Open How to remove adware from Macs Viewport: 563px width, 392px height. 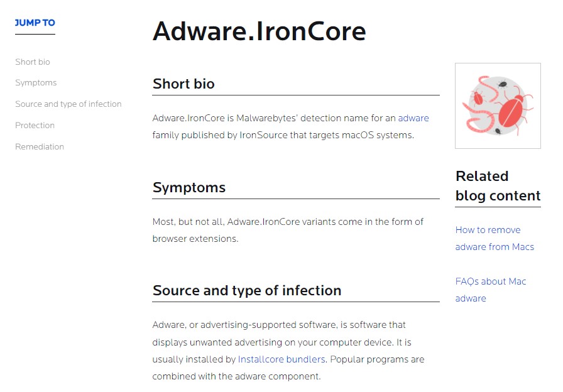(495, 238)
